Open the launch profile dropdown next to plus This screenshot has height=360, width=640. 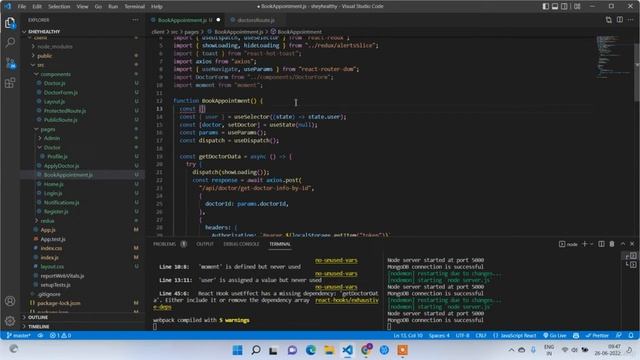coord(591,244)
